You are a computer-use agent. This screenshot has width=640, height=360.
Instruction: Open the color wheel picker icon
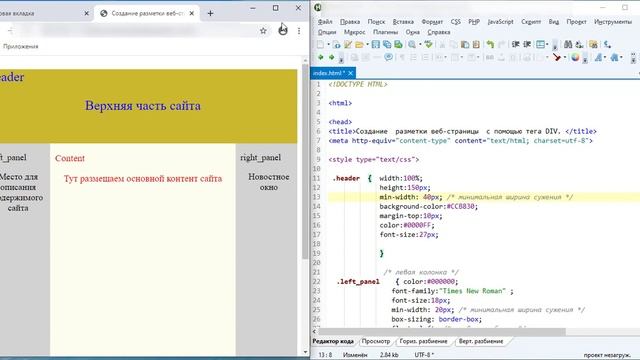click(575, 57)
